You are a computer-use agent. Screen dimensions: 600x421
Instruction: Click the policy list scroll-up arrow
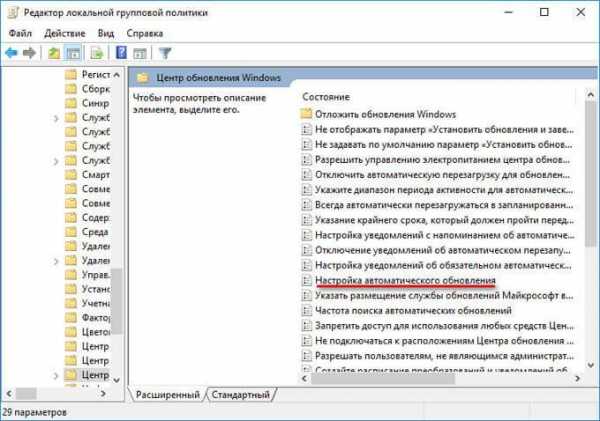[590, 94]
